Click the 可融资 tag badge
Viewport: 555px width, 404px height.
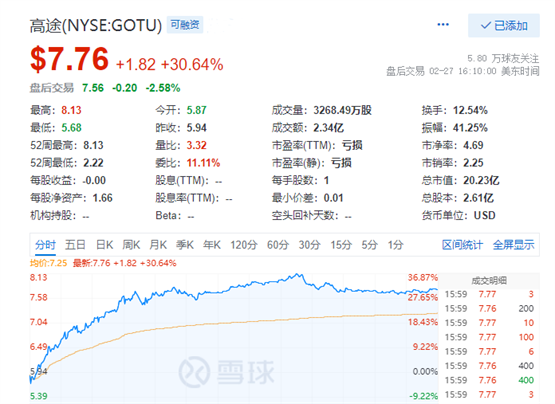[x=185, y=25]
